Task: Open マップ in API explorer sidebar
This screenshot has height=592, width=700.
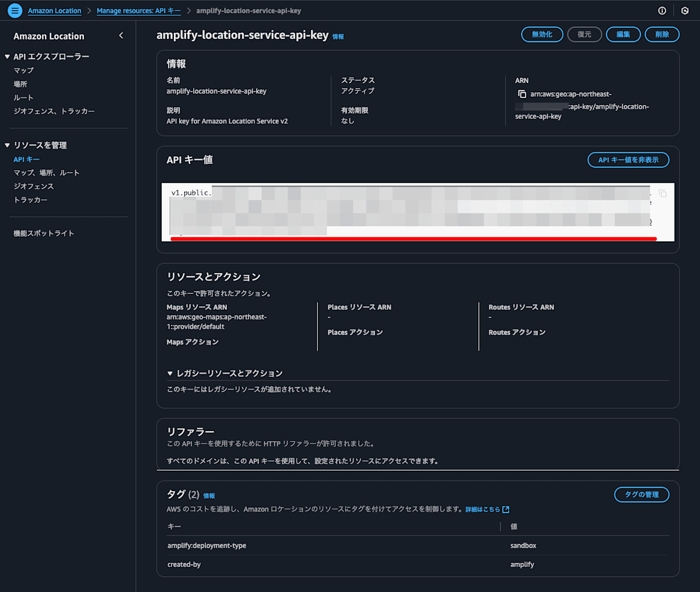Action: [x=24, y=70]
